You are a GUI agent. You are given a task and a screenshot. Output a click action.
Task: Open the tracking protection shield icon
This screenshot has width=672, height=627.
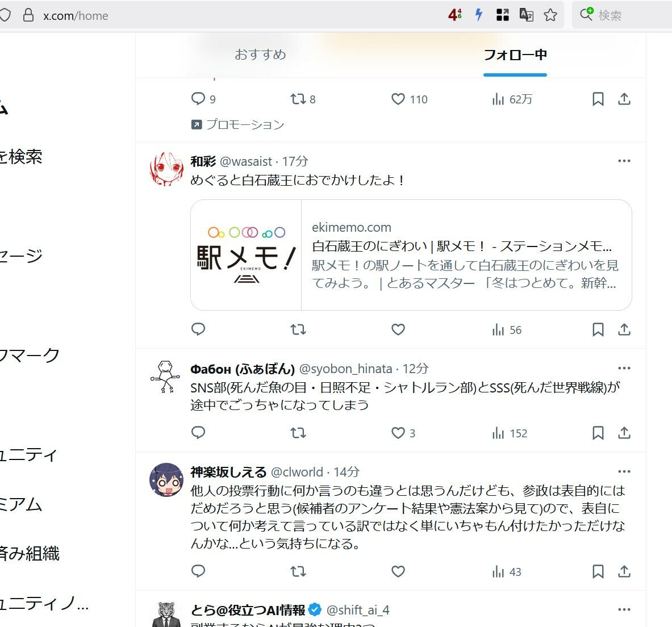[5, 15]
